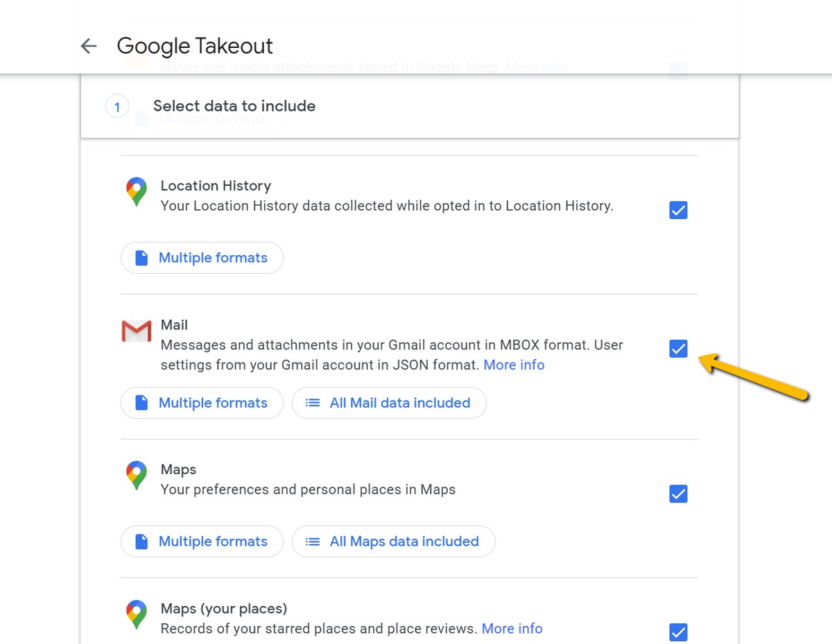Click the list icon in All Mail data included
This screenshot has width=832, height=644.
(x=313, y=403)
